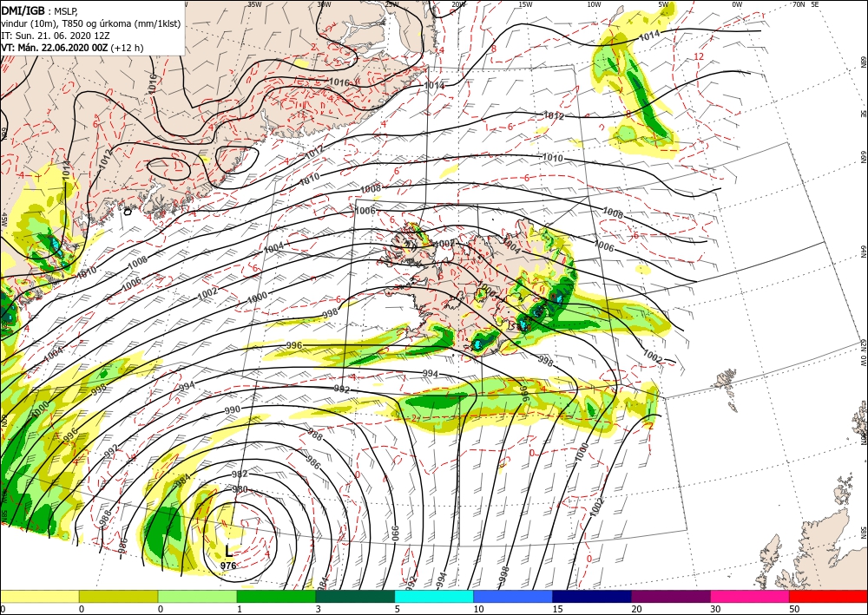Click the legend value 1
The width and height of the screenshot is (868, 615).
240,609
